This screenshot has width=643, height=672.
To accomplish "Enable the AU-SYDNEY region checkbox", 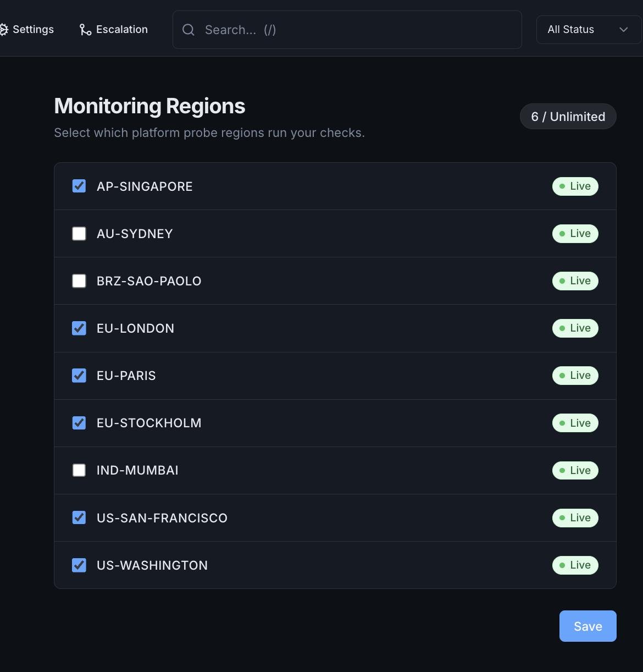I will pyautogui.click(x=79, y=234).
